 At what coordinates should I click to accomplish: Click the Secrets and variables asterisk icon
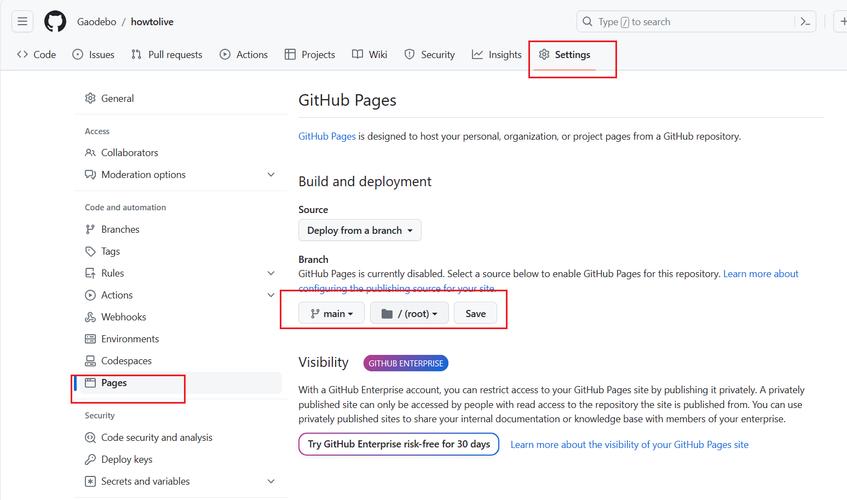click(90, 481)
